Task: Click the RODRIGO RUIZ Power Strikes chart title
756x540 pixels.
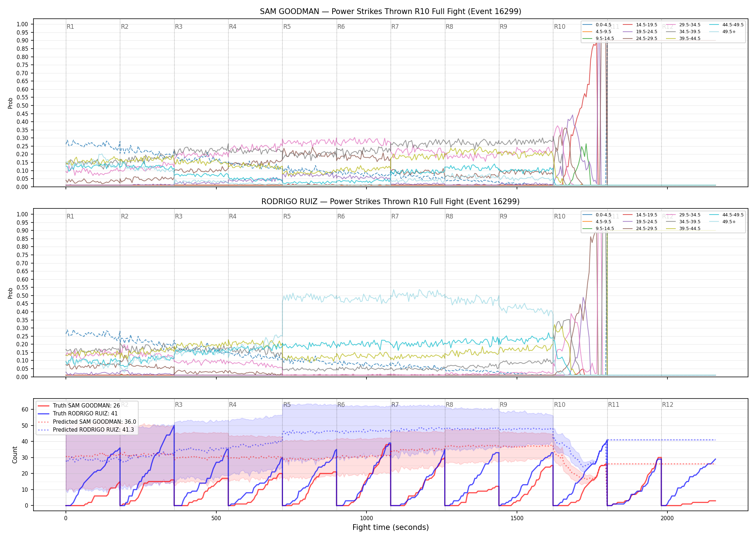Action: click(x=391, y=202)
